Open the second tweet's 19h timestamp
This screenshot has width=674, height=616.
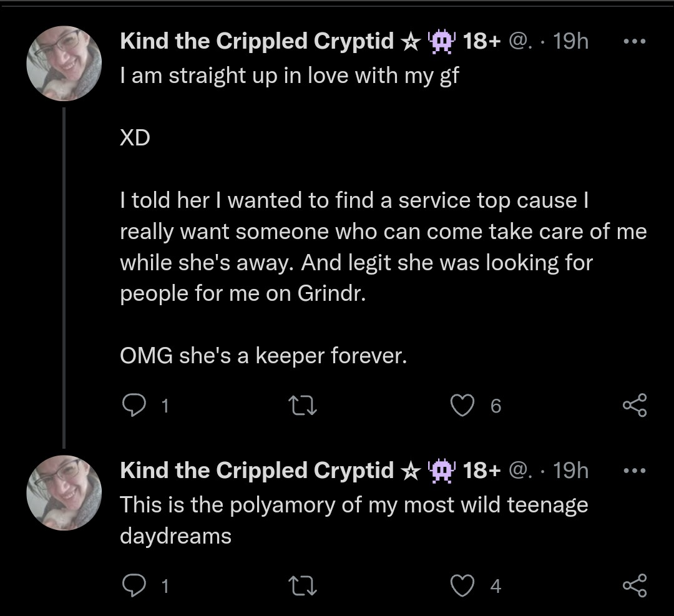tap(570, 471)
